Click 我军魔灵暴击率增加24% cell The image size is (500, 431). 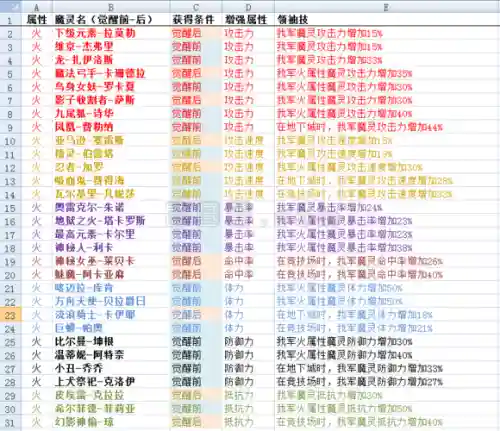pyautogui.click(x=387, y=208)
